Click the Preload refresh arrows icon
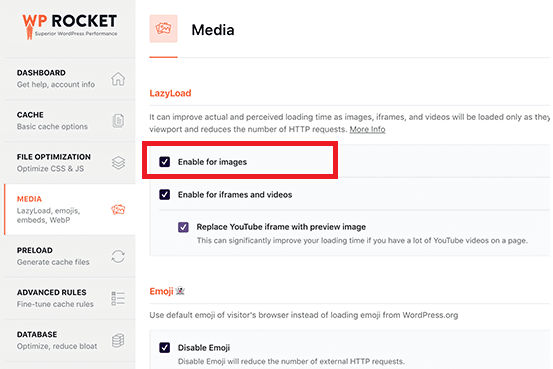The image size is (553, 369). click(118, 256)
